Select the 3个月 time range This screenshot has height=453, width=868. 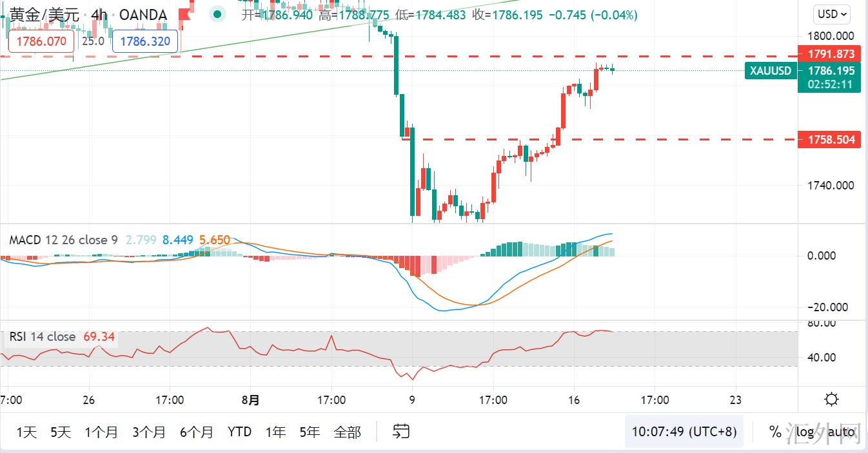pyautogui.click(x=149, y=432)
